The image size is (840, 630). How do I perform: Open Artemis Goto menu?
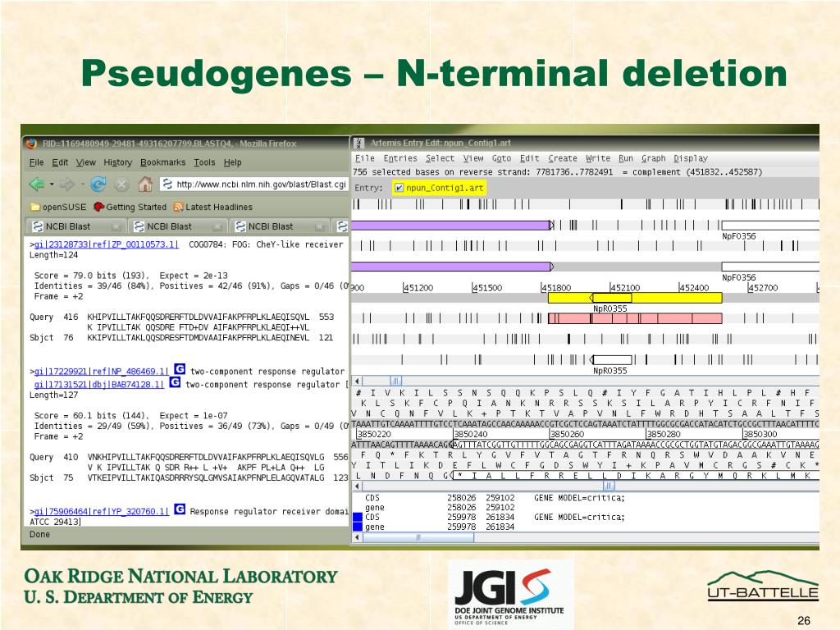click(x=501, y=158)
